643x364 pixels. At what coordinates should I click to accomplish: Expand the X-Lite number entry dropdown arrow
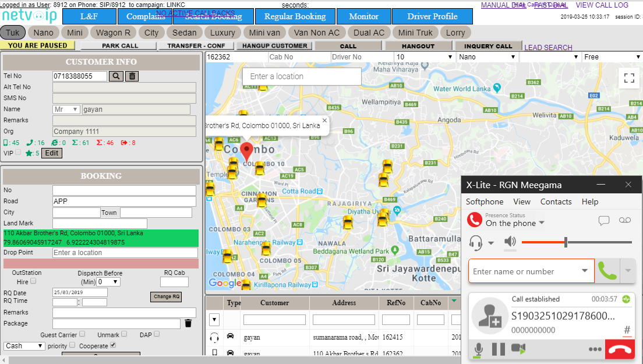pyautogui.click(x=585, y=271)
